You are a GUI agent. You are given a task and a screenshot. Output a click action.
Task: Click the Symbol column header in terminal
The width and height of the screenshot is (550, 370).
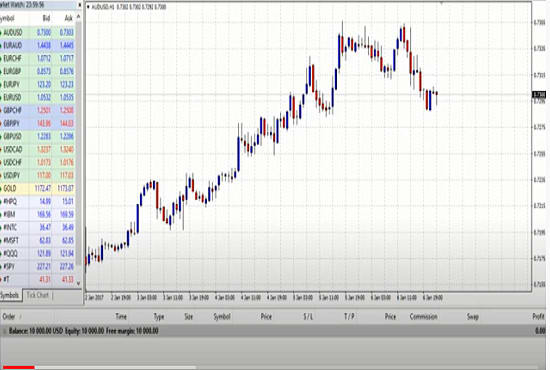click(222, 317)
